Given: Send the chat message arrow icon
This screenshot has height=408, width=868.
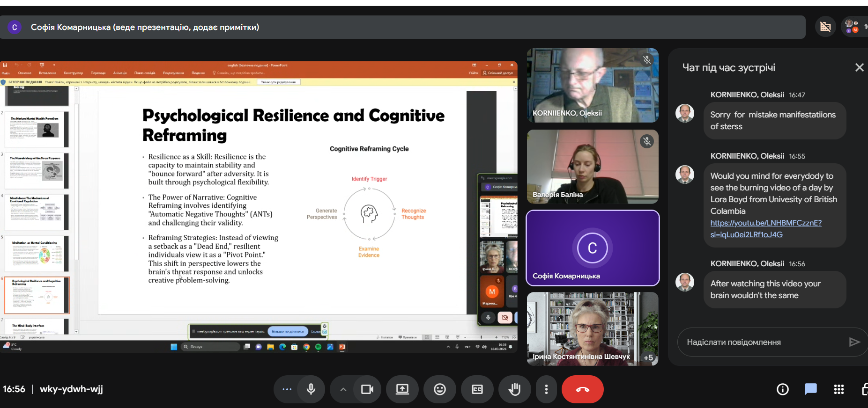Looking at the screenshot, I should [x=854, y=342].
